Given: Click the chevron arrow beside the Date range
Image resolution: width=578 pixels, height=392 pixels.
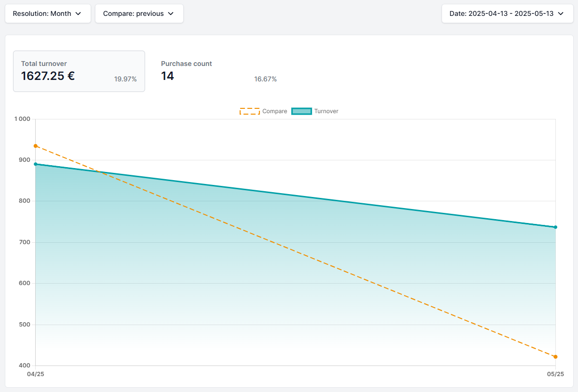Looking at the screenshot, I should pos(561,13).
